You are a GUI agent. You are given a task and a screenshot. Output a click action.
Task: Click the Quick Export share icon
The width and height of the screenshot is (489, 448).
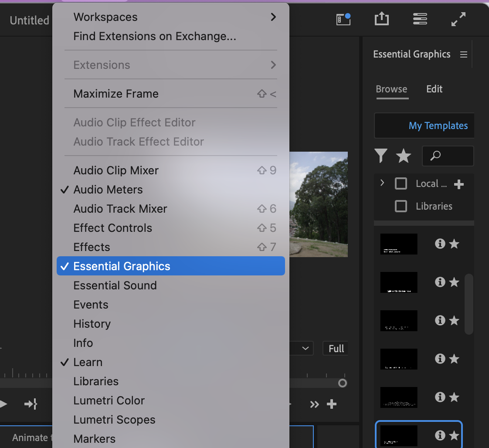tap(381, 19)
